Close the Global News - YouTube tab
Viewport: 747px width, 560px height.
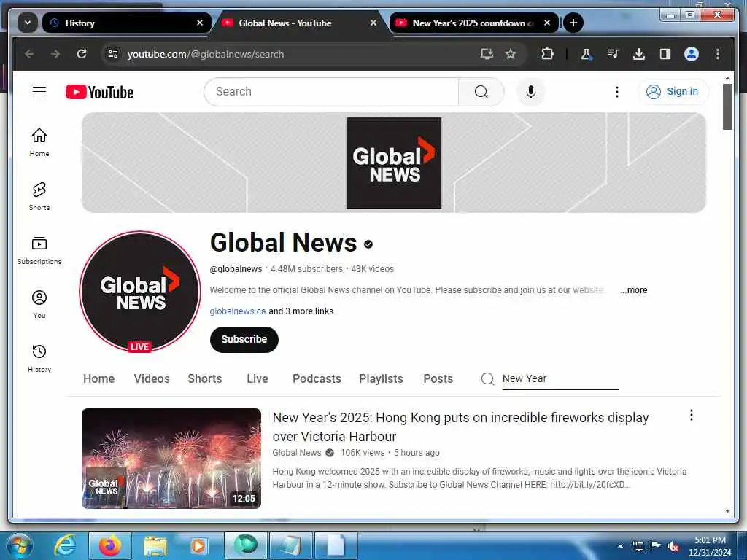click(x=373, y=23)
